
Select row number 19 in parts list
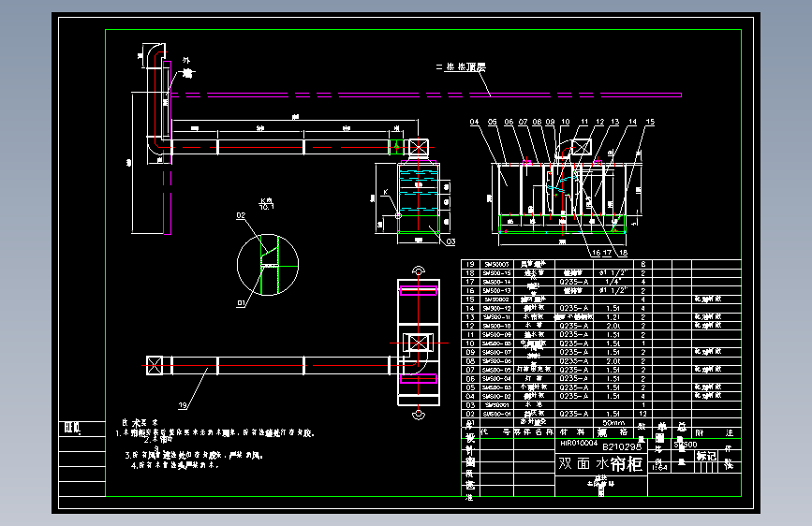[x=470, y=264]
